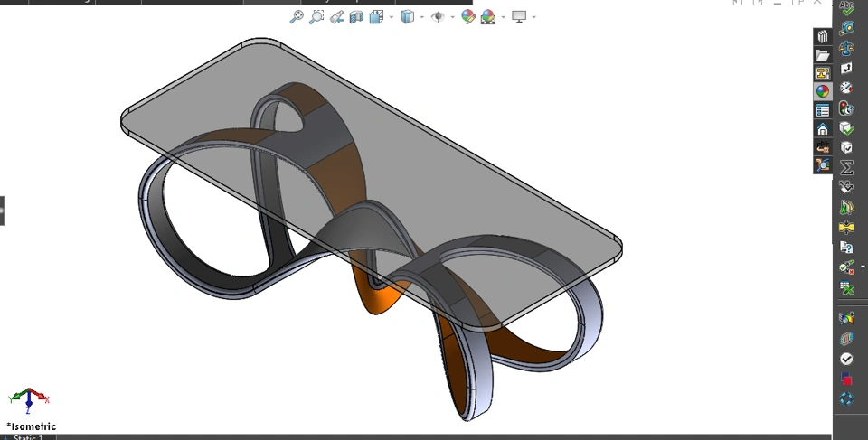Viewport: 868px width, 440px height.
Task: Click the Previous View icon
Action: click(x=336, y=17)
